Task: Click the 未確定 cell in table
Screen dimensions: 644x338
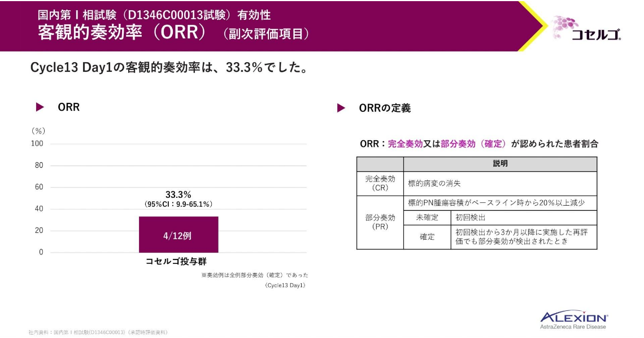Action: pyautogui.click(x=427, y=218)
